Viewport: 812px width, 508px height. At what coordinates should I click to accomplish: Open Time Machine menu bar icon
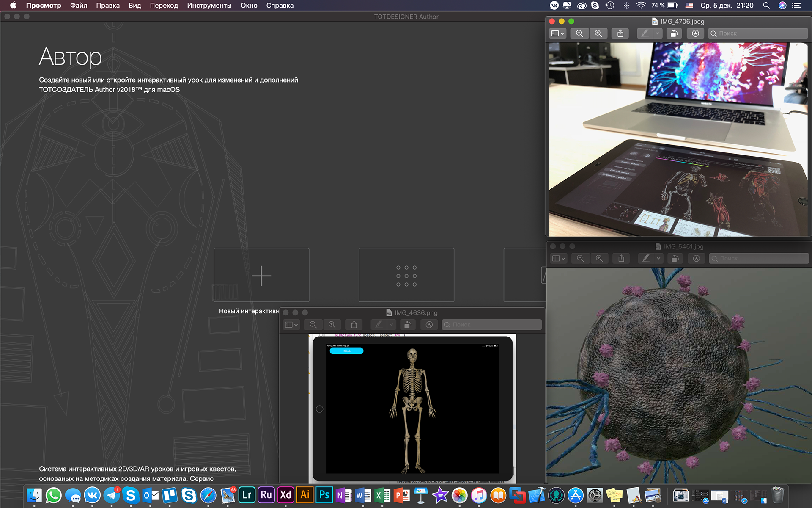tap(610, 6)
